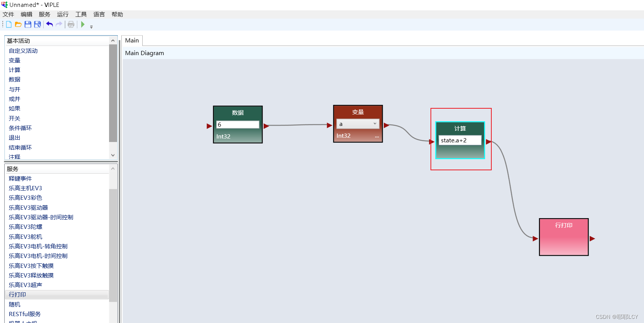Click the Save As toolbar icon
The width and height of the screenshot is (644, 323).
click(x=37, y=24)
